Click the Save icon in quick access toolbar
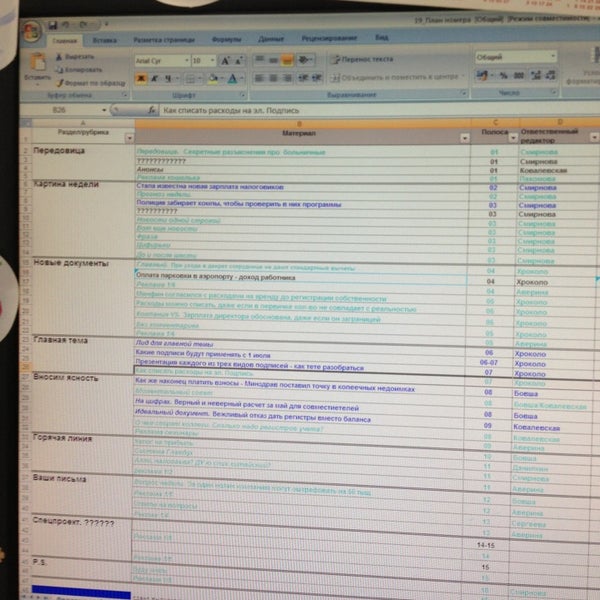The height and width of the screenshot is (600, 600). [x=52, y=26]
